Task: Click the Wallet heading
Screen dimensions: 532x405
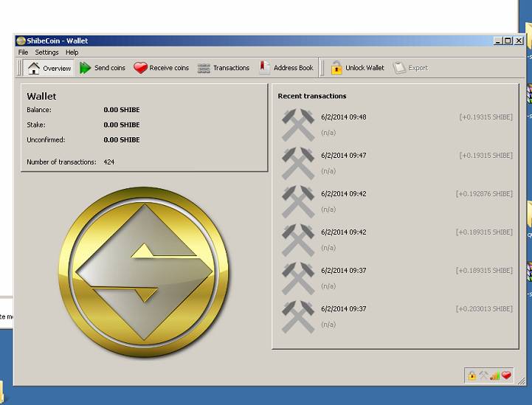Action: [41, 97]
